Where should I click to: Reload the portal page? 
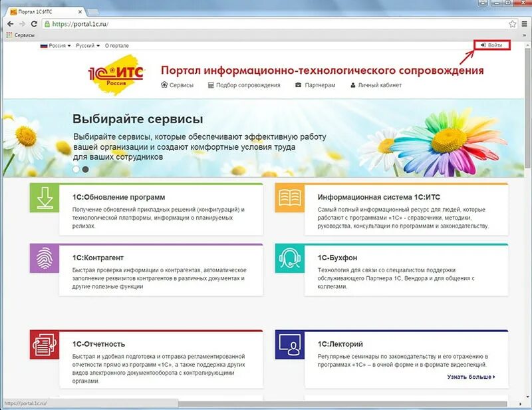click(34, 24)
